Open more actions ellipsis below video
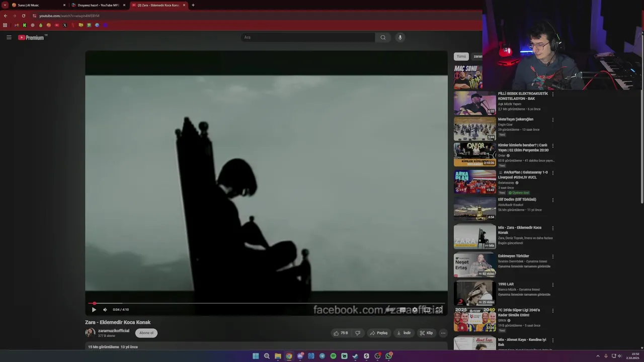 [x=443, y=333]
